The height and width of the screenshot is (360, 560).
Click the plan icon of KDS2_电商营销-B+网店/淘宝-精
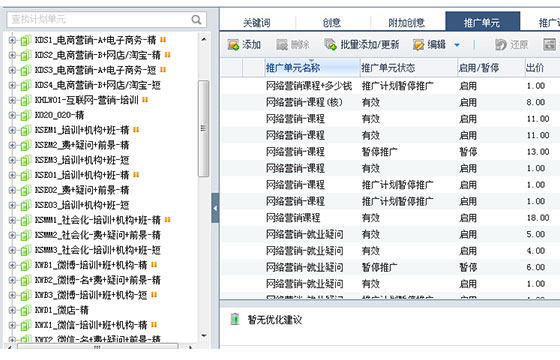(x=26, y=55)
